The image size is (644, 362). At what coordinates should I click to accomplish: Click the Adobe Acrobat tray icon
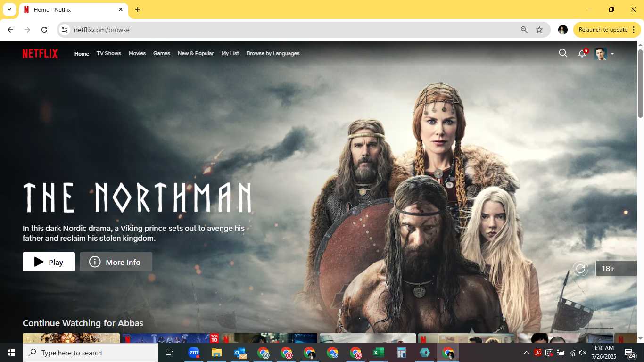tap(538, 353)
